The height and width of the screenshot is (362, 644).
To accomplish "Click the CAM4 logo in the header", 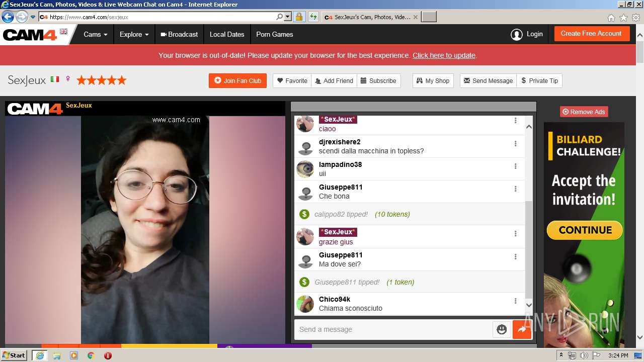I will click(30, 35).
